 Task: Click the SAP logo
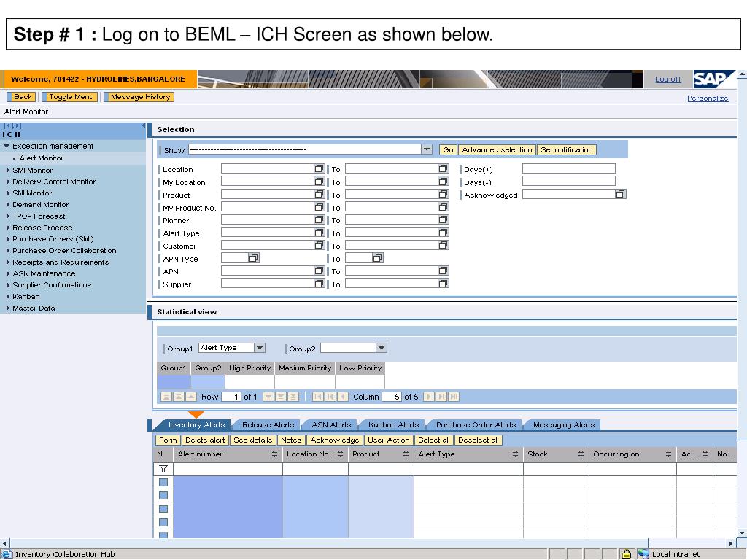tap(713, 79)
